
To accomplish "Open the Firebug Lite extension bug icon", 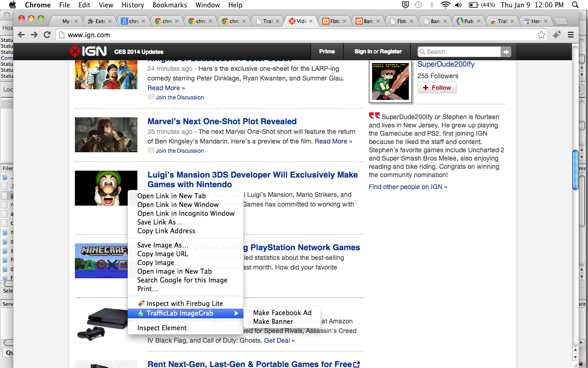I will click(556, 34).
